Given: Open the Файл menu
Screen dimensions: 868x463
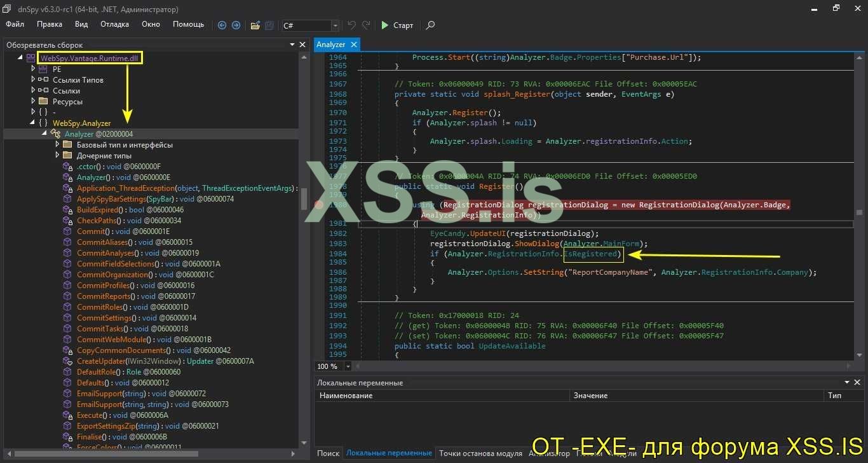Looking at the screenshot, I should tap(15, 25).
